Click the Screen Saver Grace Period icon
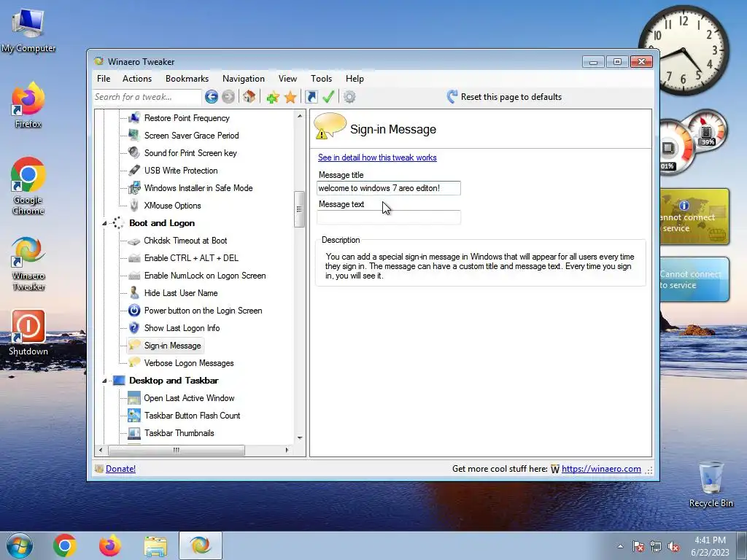Screen dimensions: 747x560 134,135
